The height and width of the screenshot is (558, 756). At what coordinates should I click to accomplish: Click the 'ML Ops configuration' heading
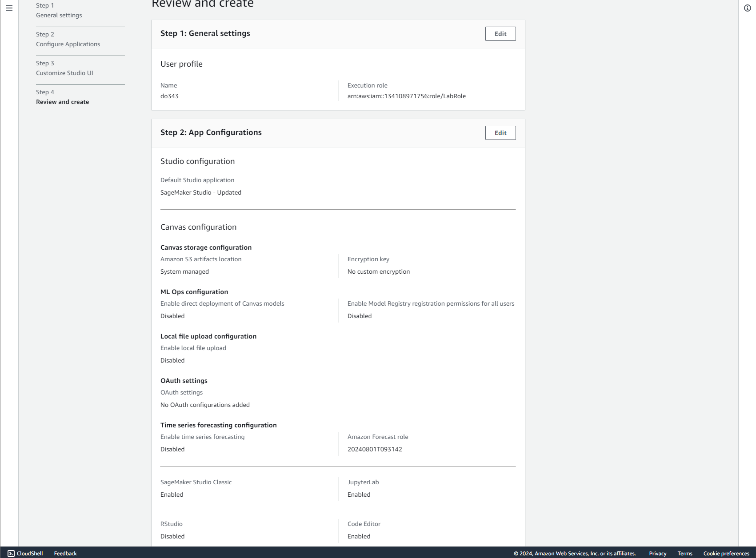194,292
